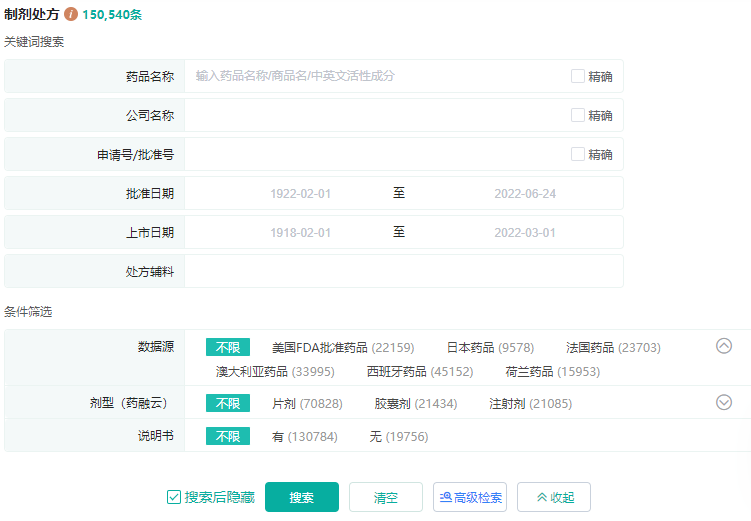Collapse the panel with 收起 button

point(553,497)
